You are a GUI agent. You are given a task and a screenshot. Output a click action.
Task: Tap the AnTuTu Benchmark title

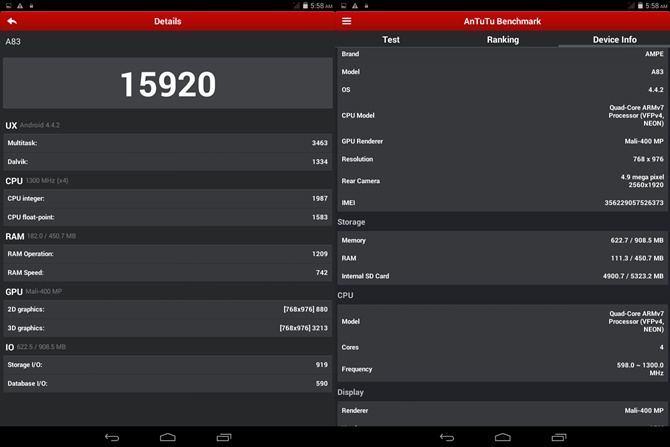point(502,21)
